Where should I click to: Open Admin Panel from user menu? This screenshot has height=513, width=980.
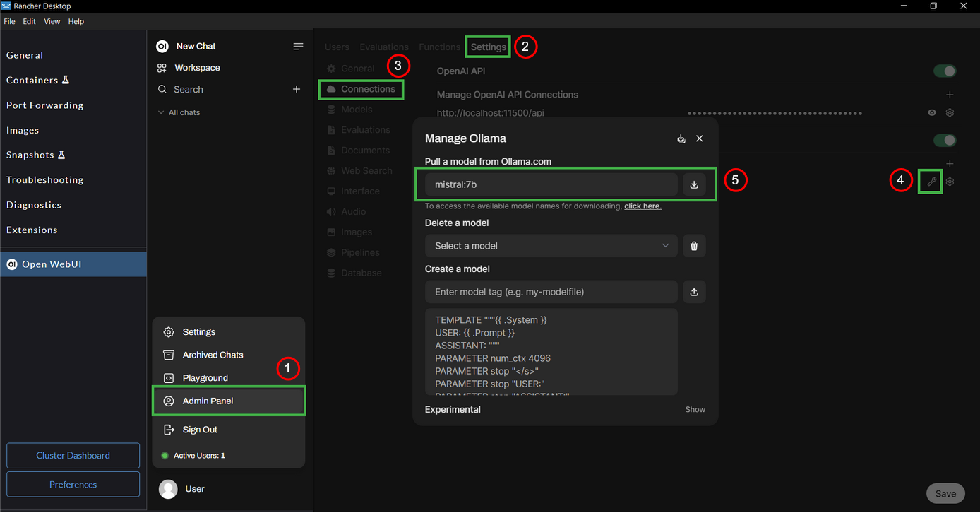click(229, 401)
